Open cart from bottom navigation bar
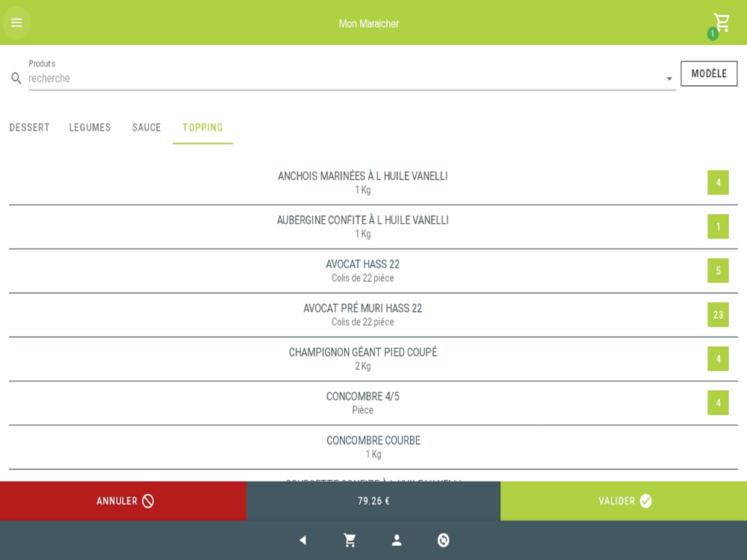 click(350, 540)
